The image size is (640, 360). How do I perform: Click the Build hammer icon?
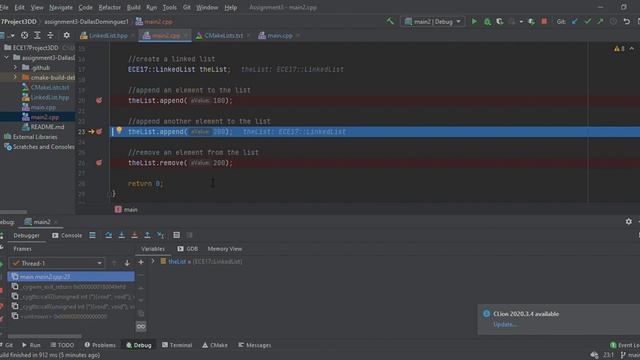click(x=390, y=21)
